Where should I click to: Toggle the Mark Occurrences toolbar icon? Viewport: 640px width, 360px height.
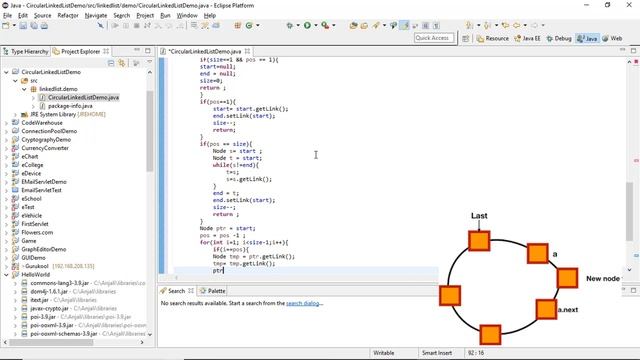point(404,25)
